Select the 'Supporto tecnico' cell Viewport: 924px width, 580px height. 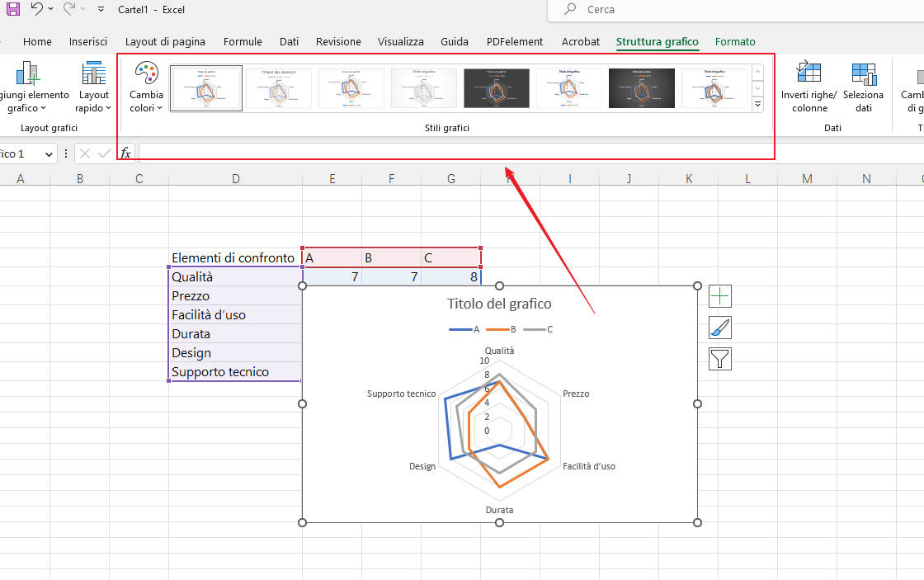(x=235, y=371)
